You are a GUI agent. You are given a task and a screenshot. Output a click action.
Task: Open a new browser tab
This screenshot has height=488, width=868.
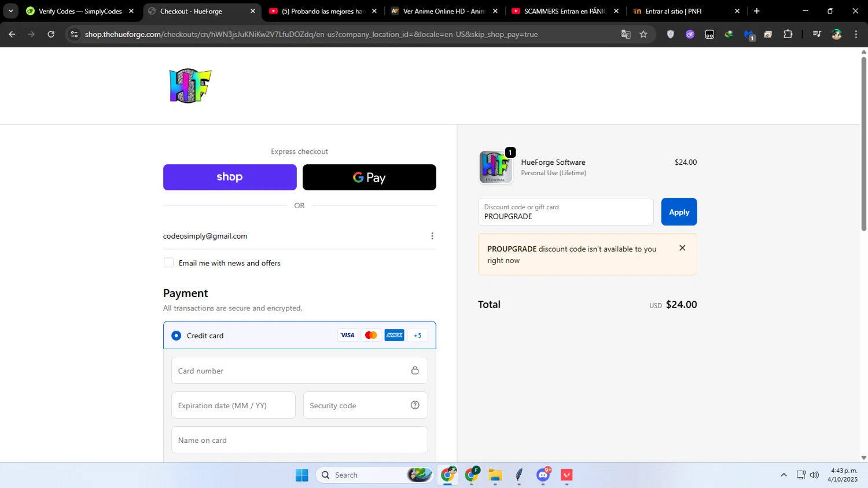coord(757,11)
